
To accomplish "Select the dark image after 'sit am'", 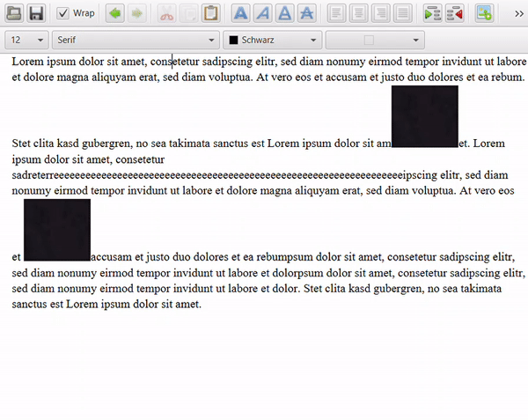I will (x=425, y=116).
